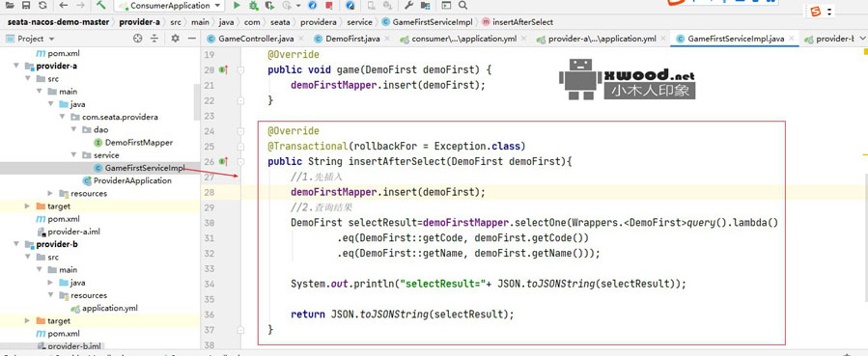The image size is (868, 356).
Task: Click Sogou input method S icon
Action: coord(815,12)
